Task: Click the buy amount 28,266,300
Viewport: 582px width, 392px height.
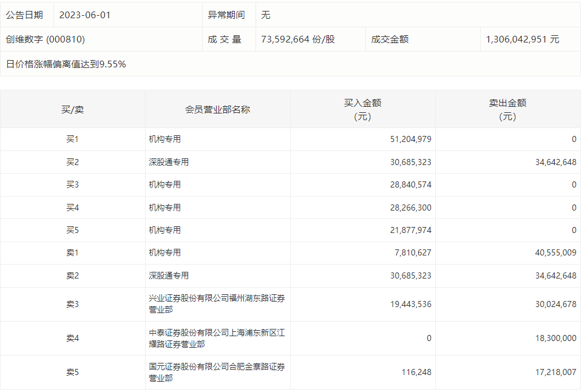Action: coord(410,208)
